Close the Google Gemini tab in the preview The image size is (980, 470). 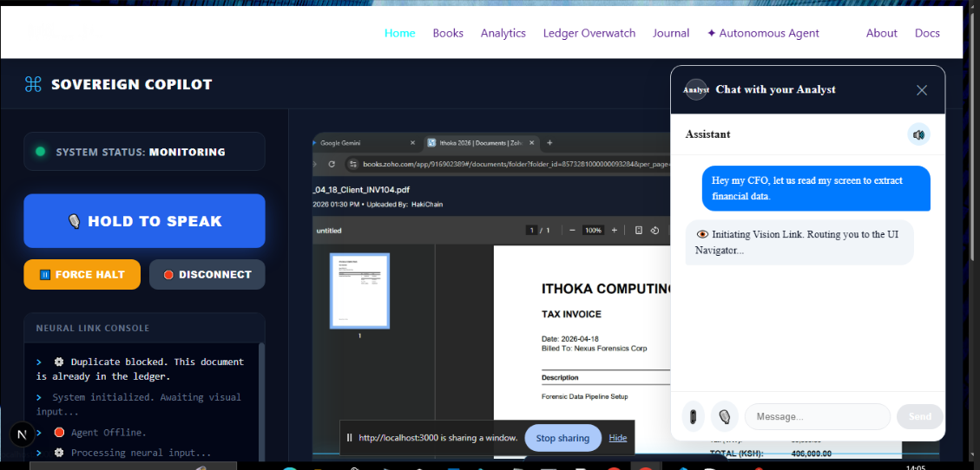point(412,143)
